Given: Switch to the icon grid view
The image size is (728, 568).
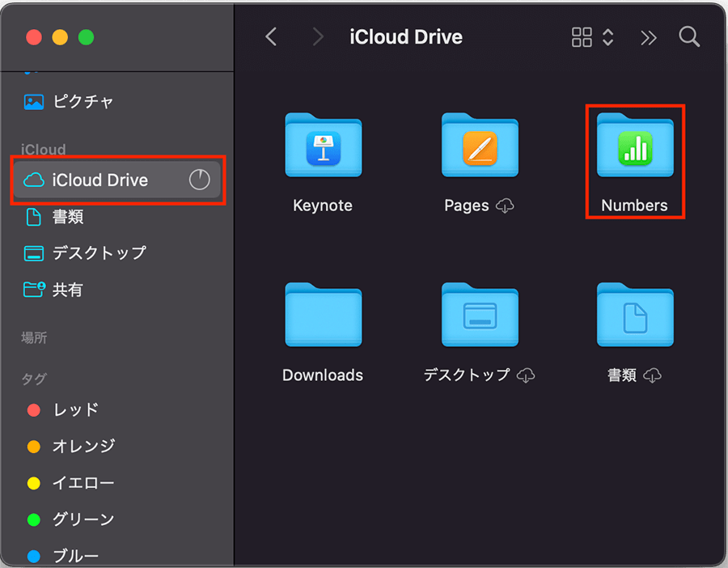Looking at the screenshot, I should tap(582, 37).
